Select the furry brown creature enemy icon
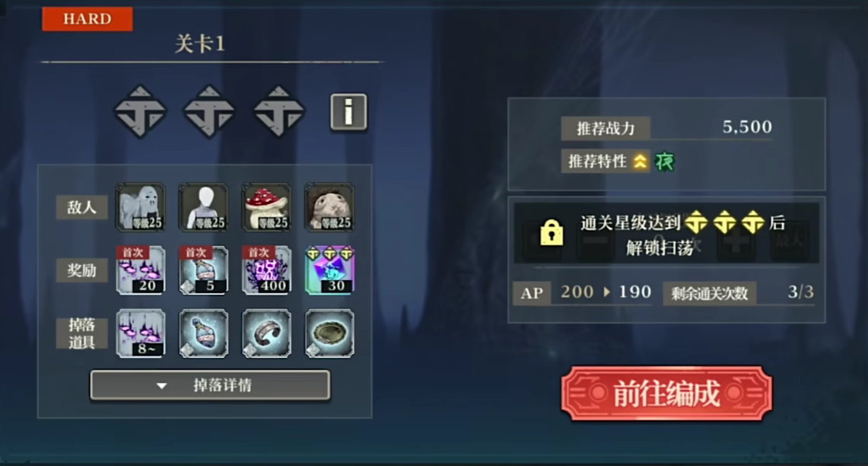 [329, 207]
